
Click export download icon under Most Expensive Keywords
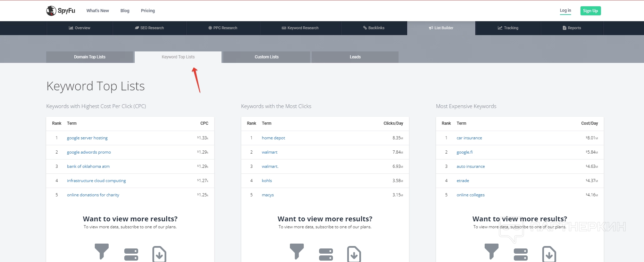[x=549, y=254]
